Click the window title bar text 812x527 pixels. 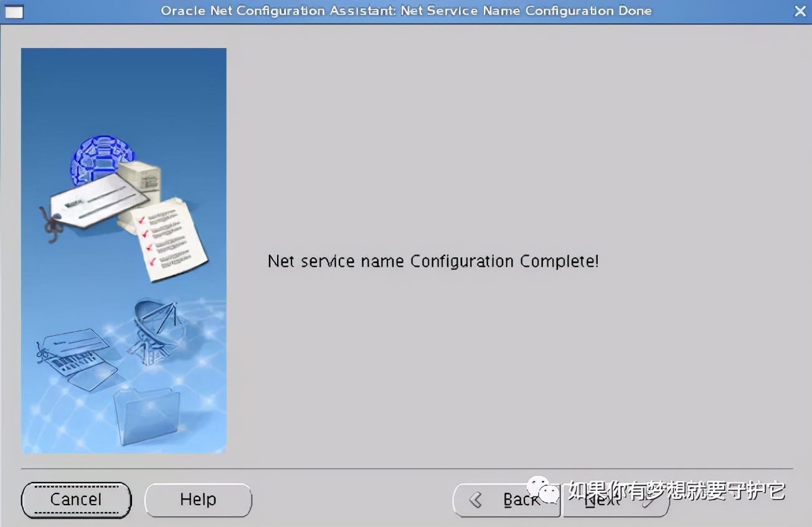pos(406,11)
